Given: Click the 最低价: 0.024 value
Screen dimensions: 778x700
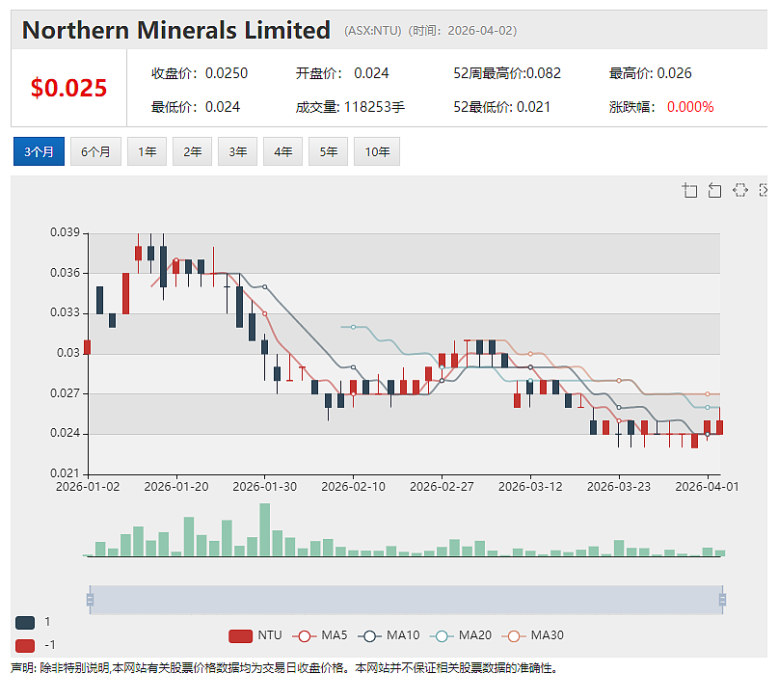Looking at the screenshot, I should [x=196, y=107].
